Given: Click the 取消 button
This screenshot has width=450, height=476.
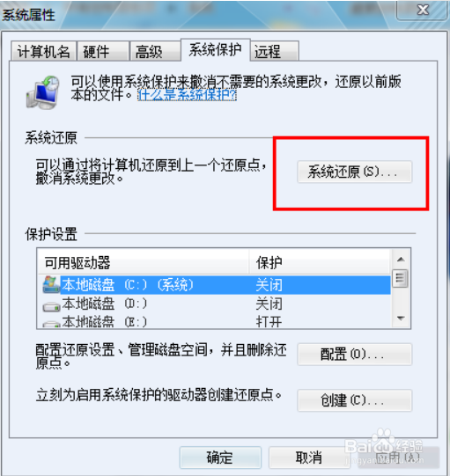Looking at the screenshot, I should (x=309, y=458).
